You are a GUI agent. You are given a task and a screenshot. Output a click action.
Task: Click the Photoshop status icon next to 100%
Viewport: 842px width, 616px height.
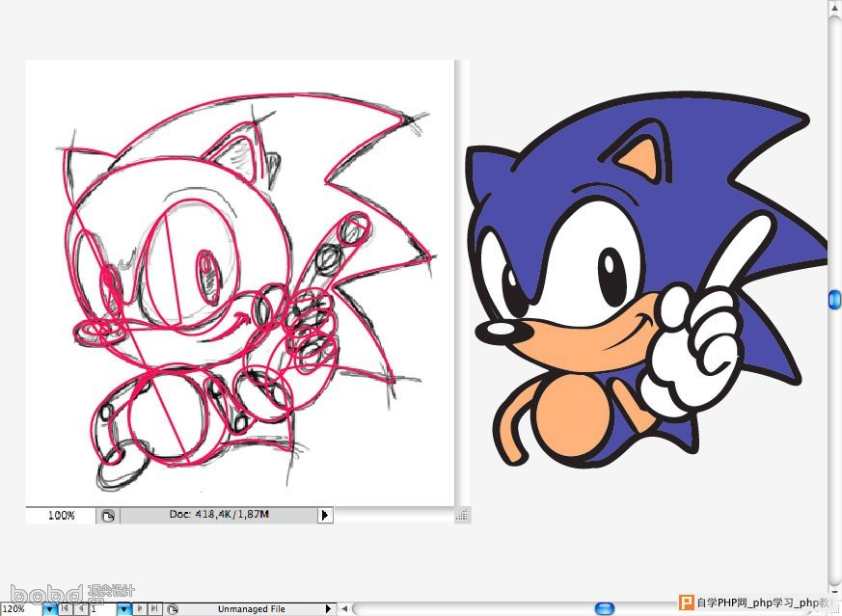108,516
